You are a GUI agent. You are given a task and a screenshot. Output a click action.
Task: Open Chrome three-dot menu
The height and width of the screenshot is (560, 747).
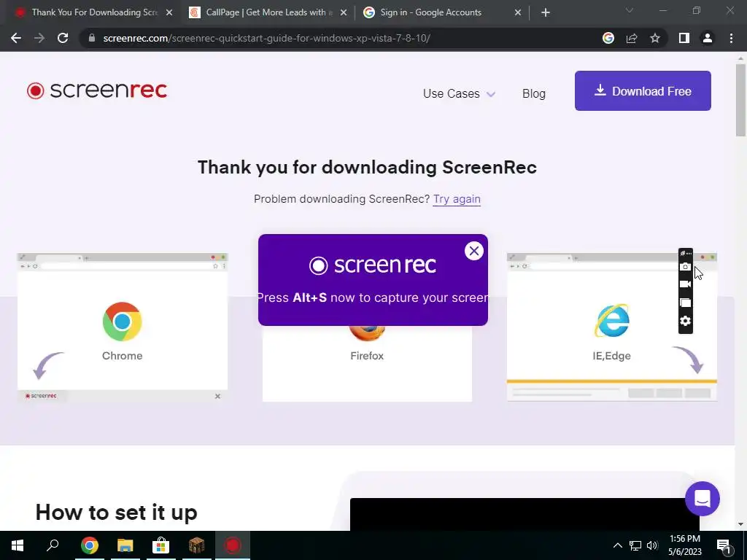tap(731, 38)
